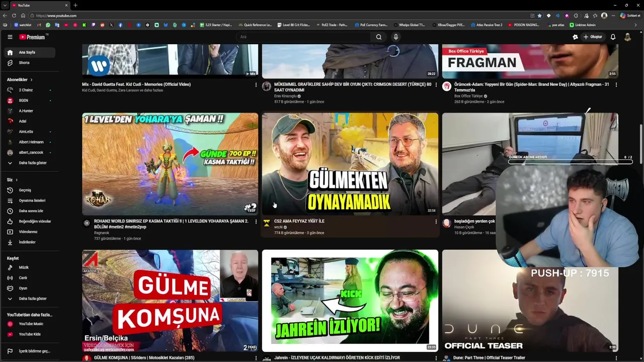Expand Daha fazla göster under Abonelikler
644x362 pixels.
tap(30, 163)
